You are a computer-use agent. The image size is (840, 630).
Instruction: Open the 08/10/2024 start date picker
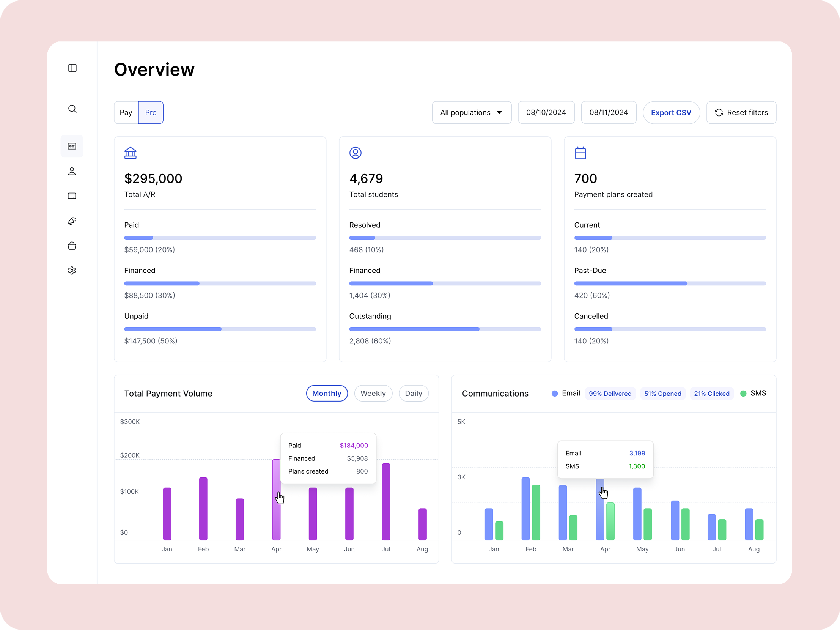pos(546,112)
